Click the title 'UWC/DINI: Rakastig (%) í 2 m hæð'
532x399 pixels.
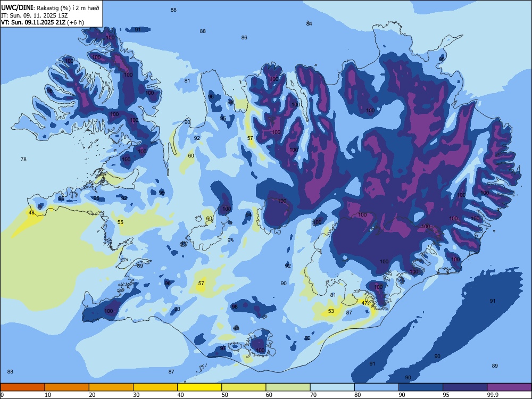point(50,8)
